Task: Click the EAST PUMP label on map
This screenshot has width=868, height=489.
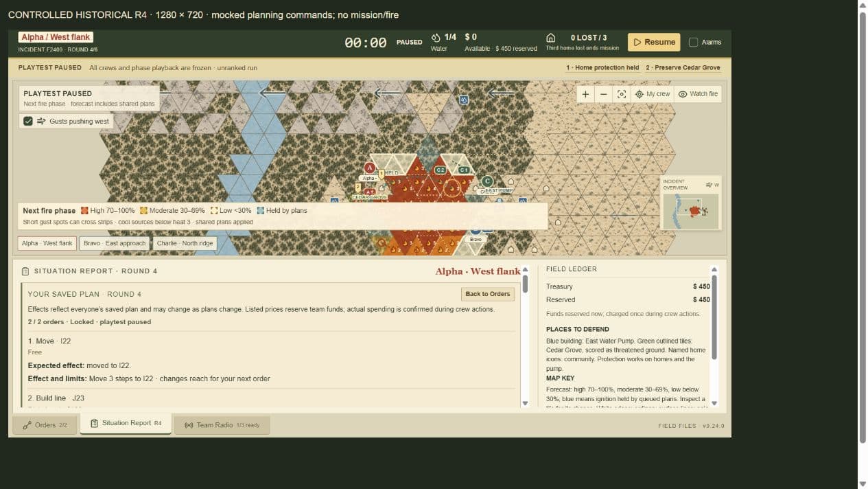Action: (x=499, y=190)
